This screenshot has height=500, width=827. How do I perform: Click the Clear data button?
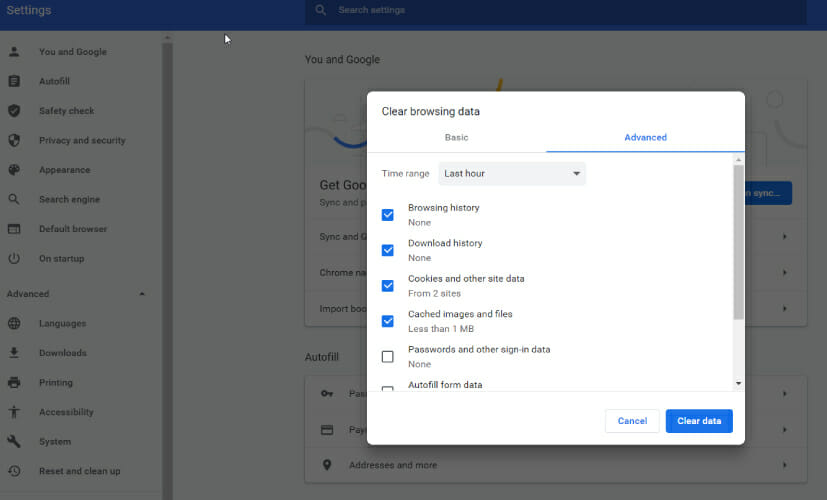tap(699, 421)
